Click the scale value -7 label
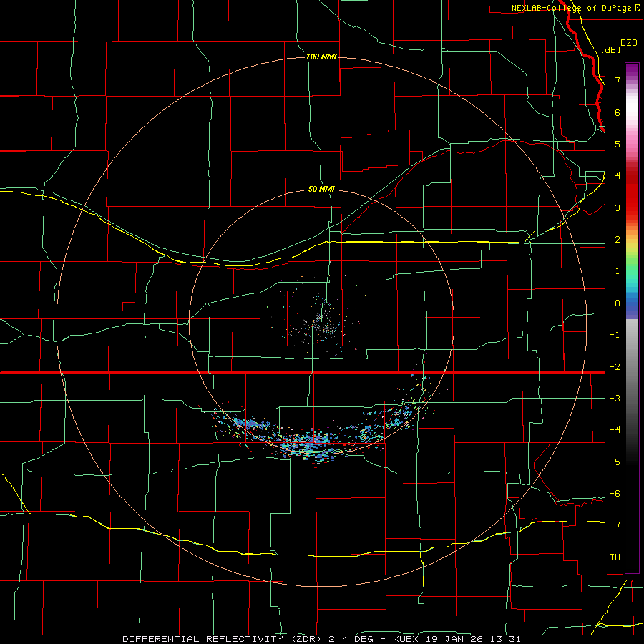The height and width of the screenshot is (644, 644). [x=615, y=525]
